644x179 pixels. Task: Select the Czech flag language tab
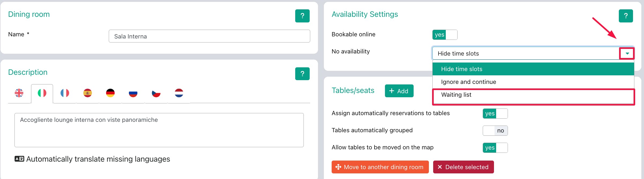(x=156, y=93)
